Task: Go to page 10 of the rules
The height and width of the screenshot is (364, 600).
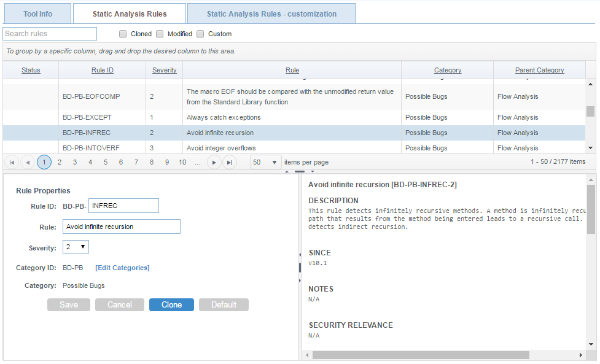Action: pyautogui.click(x=182, y=163)
